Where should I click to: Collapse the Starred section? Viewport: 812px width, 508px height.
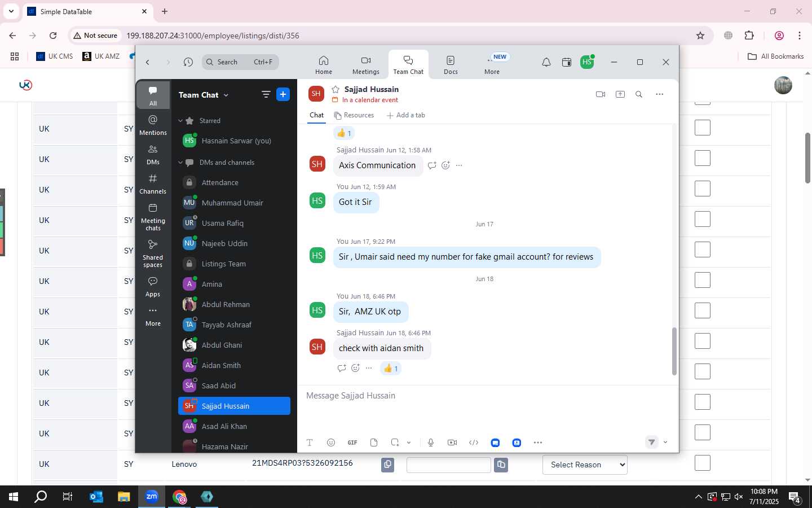(x=180, y=121)
